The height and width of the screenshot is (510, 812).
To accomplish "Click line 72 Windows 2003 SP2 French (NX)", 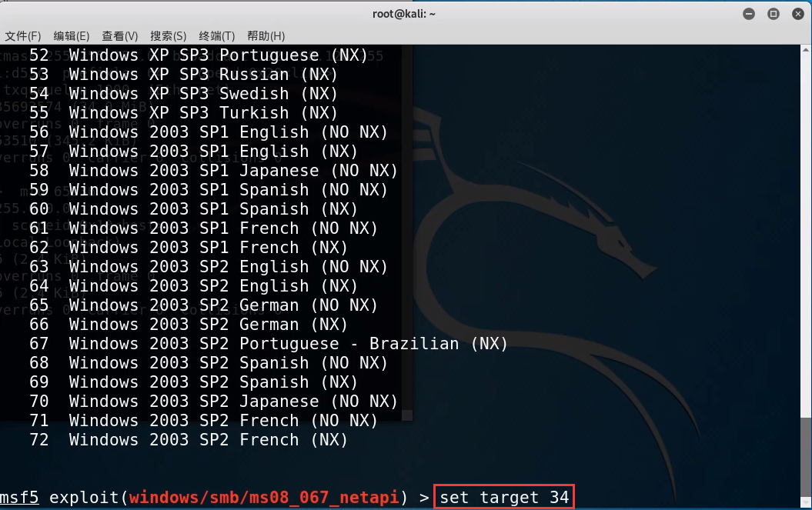I will pyautogui.click(x=189, y=439).
